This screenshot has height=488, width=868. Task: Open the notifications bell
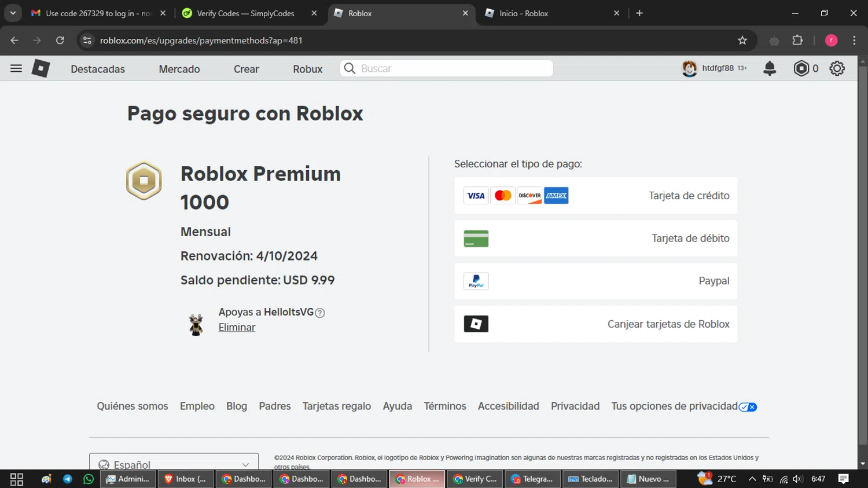(770, 68)
